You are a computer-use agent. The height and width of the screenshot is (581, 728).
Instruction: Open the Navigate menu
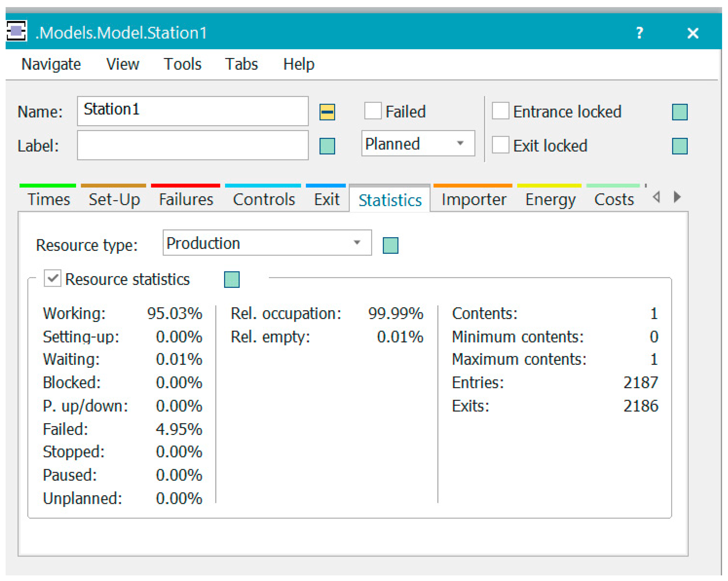51,64
